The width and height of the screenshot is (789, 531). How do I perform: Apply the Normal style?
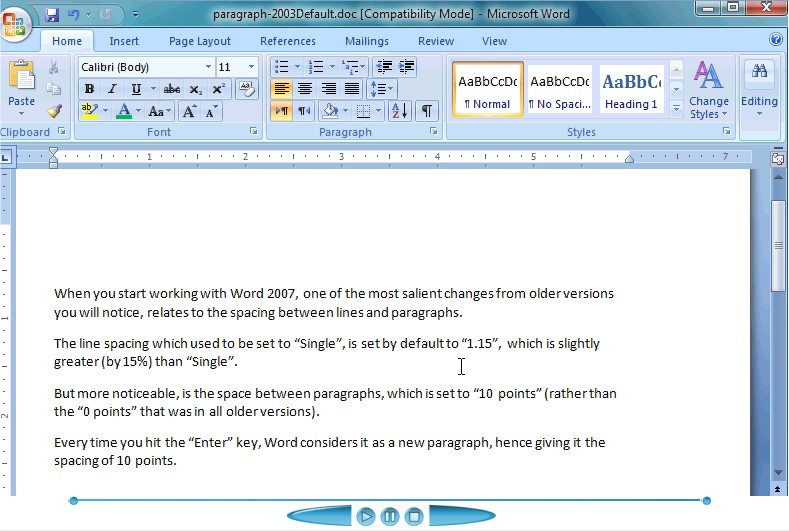pos(488,90)
